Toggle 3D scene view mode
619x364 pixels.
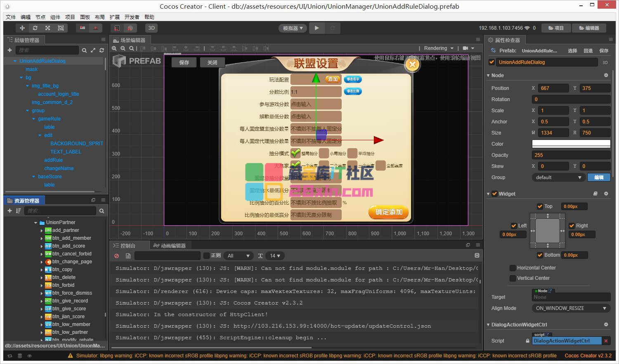[151, 28]
